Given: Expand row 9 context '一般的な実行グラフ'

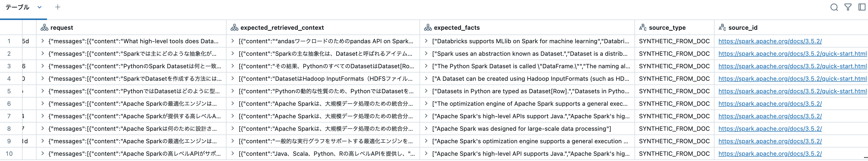Looking at the screenshot, I should (x=232, y=141).
